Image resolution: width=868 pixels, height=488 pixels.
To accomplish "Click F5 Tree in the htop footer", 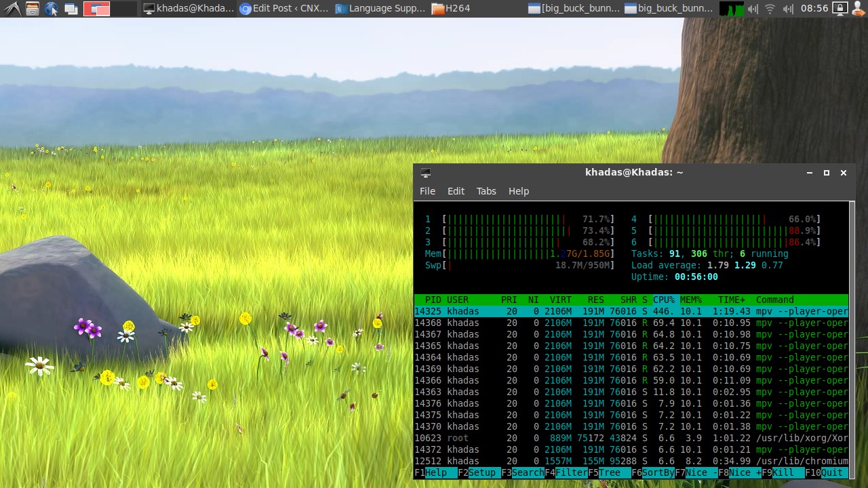I will click(610, 472).
